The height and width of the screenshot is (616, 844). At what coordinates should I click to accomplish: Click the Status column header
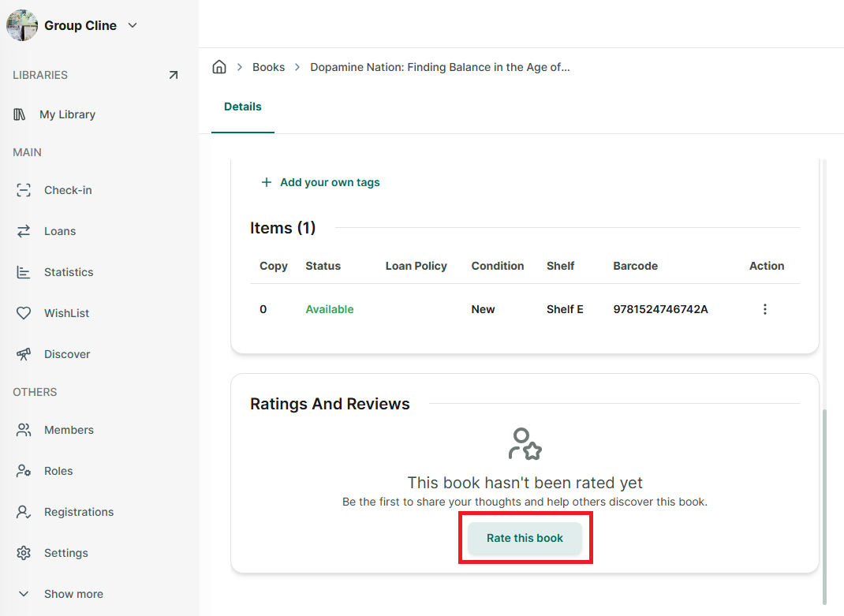pyautogui.click(x=323, y=266)
